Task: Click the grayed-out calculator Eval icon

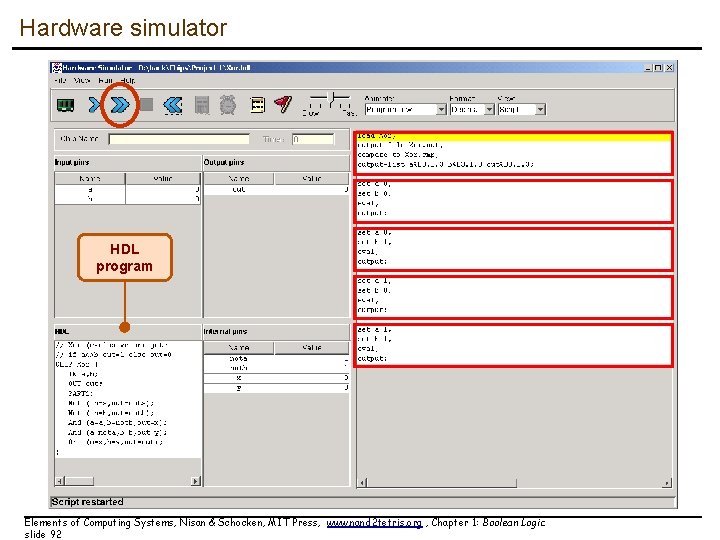Action: point(202,105)
